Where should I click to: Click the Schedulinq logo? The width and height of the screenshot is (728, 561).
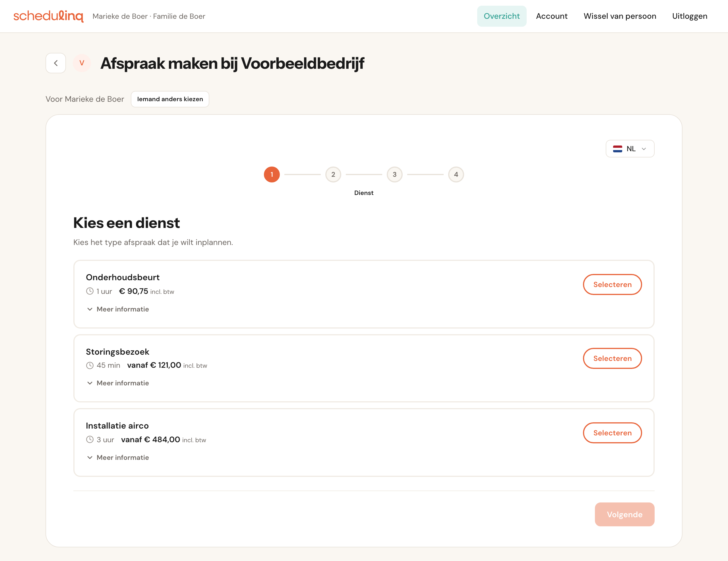48,16
